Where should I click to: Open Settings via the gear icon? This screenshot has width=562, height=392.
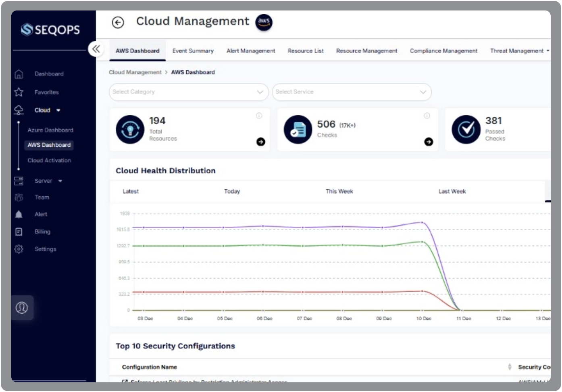[19, 249]
